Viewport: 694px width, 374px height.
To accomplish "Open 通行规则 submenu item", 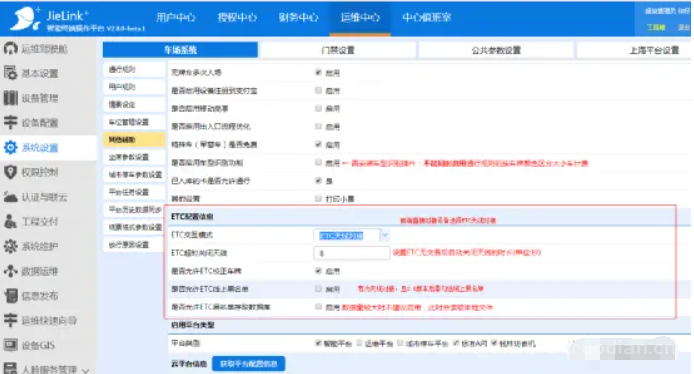I will [x=134, y=69].
